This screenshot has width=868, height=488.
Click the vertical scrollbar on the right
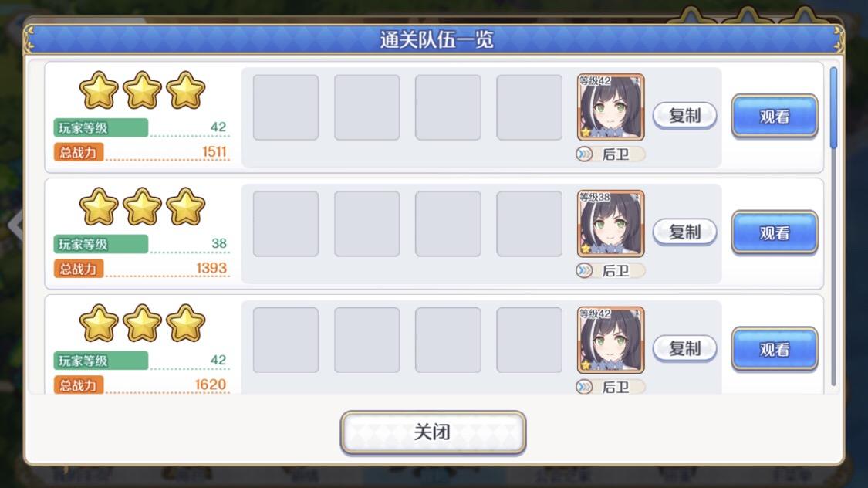(x=834, y=226)
